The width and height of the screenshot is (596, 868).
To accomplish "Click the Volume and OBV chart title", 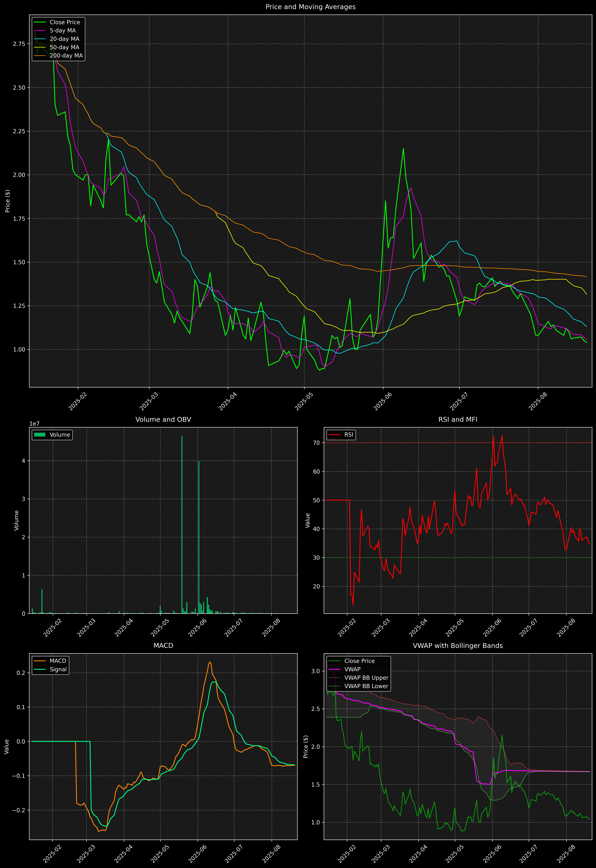I will (x=163, y=419).
